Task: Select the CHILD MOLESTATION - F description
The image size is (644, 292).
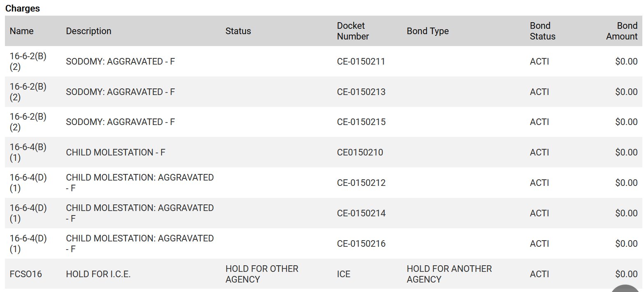Action: pyautogui.click(x=116, y=153)
